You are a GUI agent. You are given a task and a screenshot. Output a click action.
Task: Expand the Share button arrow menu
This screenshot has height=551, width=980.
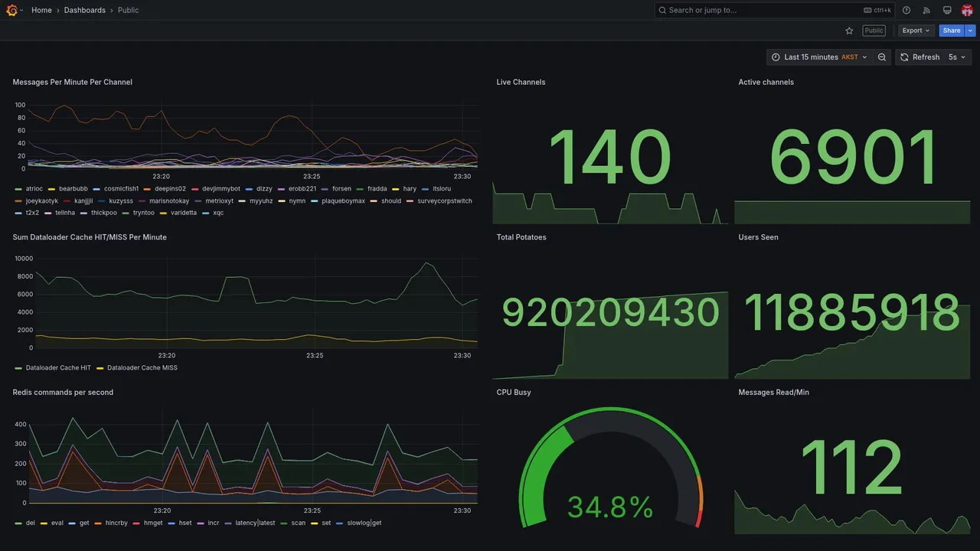(971, 31)
